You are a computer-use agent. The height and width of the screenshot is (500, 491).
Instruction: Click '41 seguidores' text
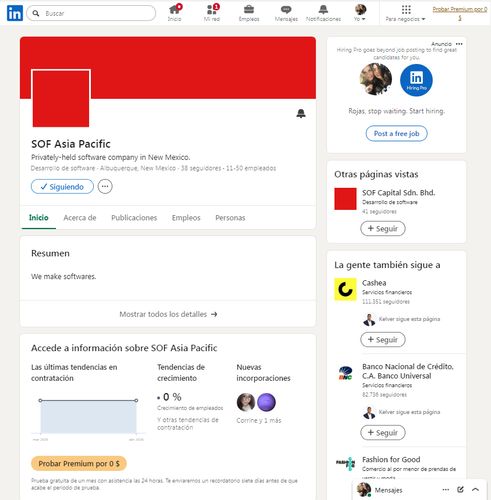click(x=379, y=212)
